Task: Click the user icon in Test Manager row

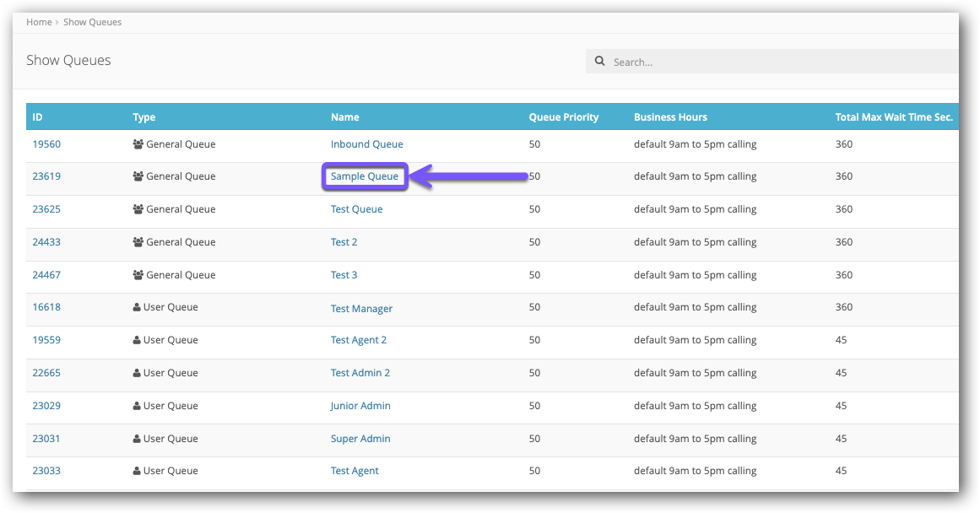Action: click(x=137, y=308)
